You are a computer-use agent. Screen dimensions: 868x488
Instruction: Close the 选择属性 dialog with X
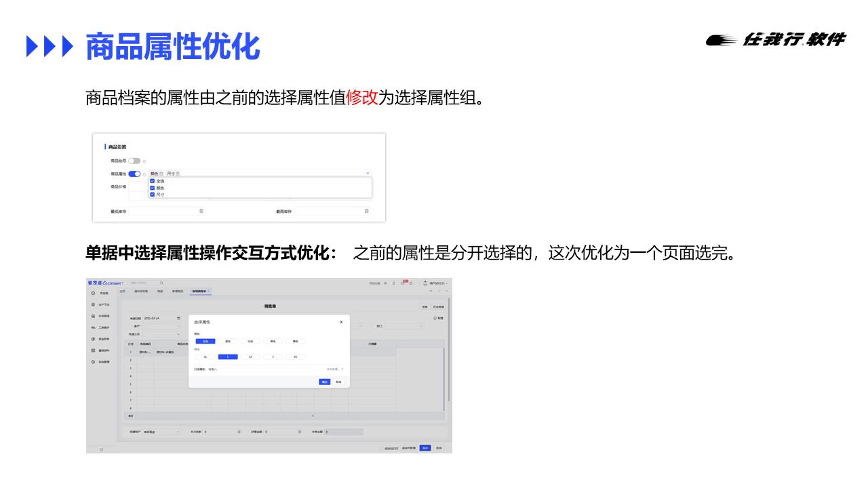[x=341, y=322]
